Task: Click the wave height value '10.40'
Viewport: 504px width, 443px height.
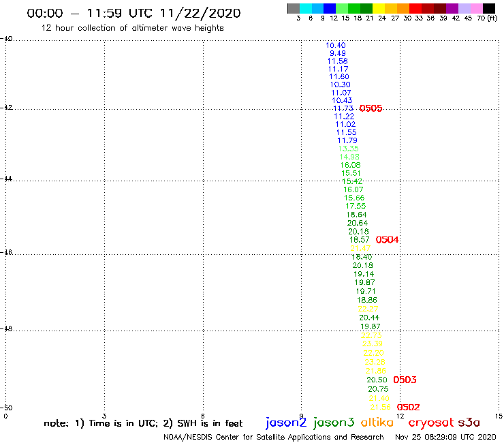Action: point(336,46)
